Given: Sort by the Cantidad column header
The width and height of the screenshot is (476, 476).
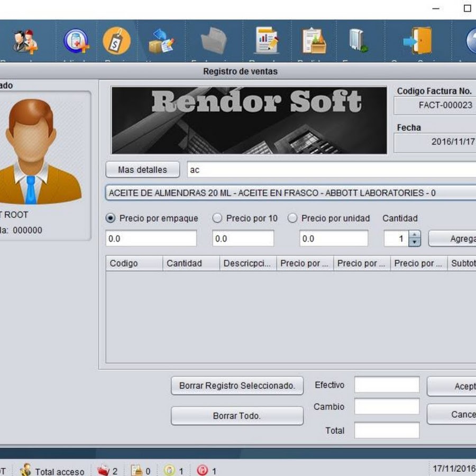Looking at the screenshot, I should (x=191, y=263).
